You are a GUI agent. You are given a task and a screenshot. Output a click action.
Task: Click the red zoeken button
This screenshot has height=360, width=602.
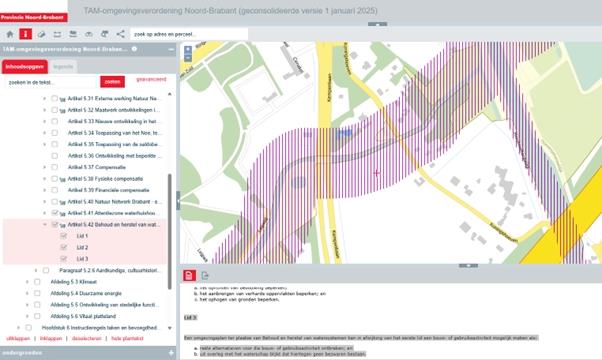pyautogui.click(x=112, y=82)
